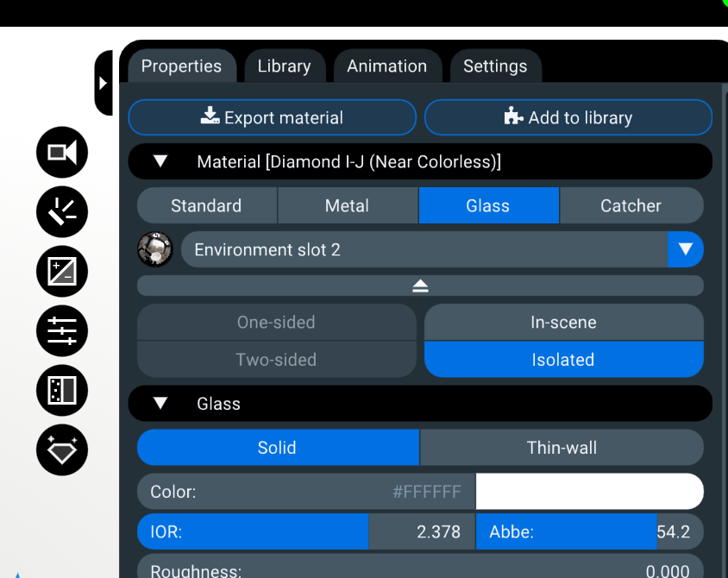Select the Metal material type
Screen dimensions: 728x578
[348, 205]
